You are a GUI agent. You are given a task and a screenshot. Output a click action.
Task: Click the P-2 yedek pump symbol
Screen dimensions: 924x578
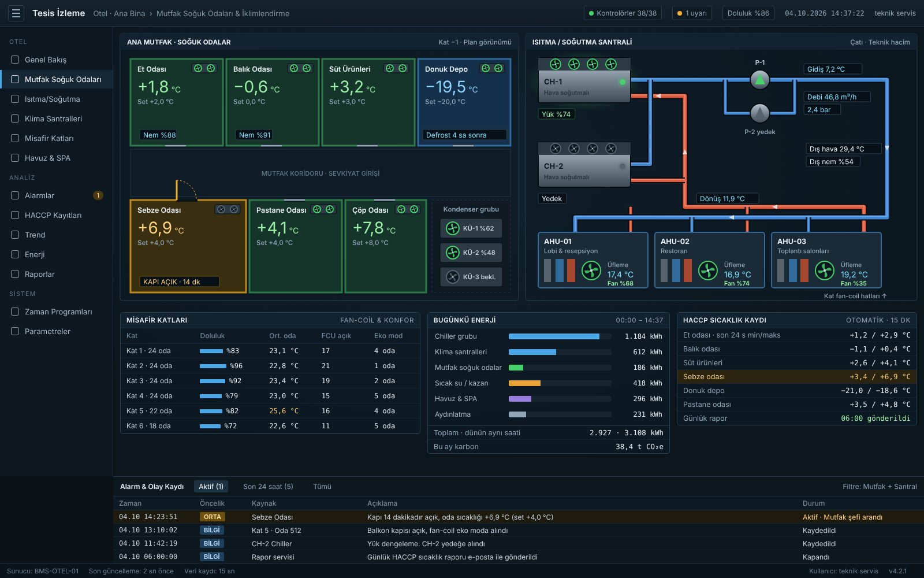(760, 113)
